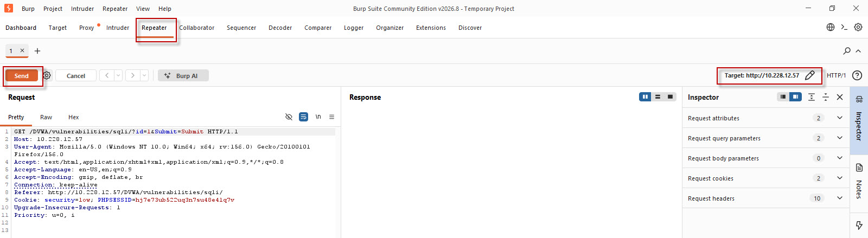This screenshot has height=238, width=868.
Task: Select side-by-side response layout
Action: pos(645,97)
